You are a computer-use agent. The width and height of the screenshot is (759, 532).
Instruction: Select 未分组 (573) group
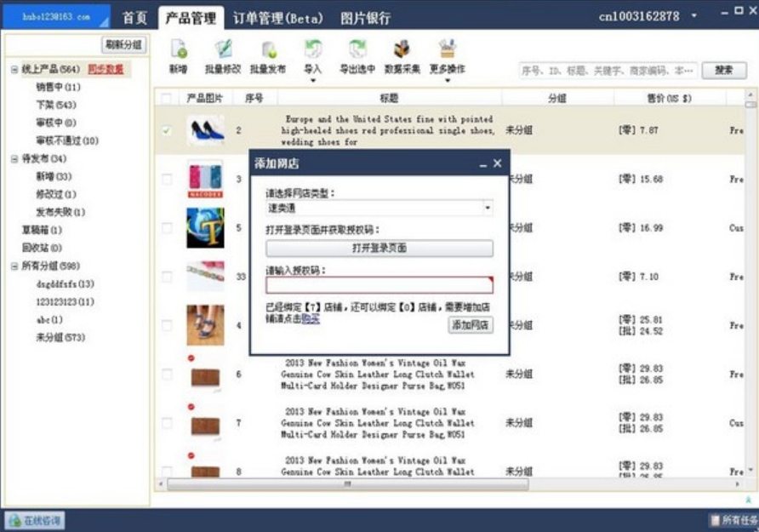point(60,337)
